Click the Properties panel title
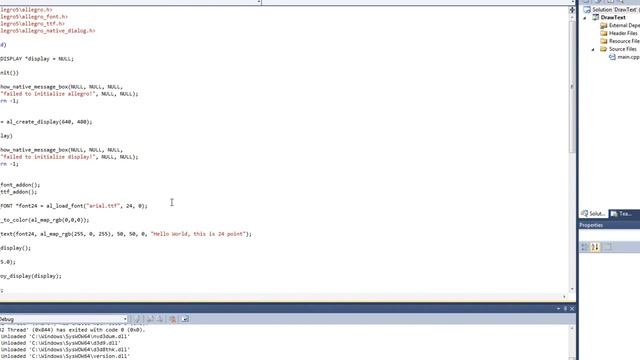Screen dimensions: 640x360 pyautogui.click(x=591, y=225)
